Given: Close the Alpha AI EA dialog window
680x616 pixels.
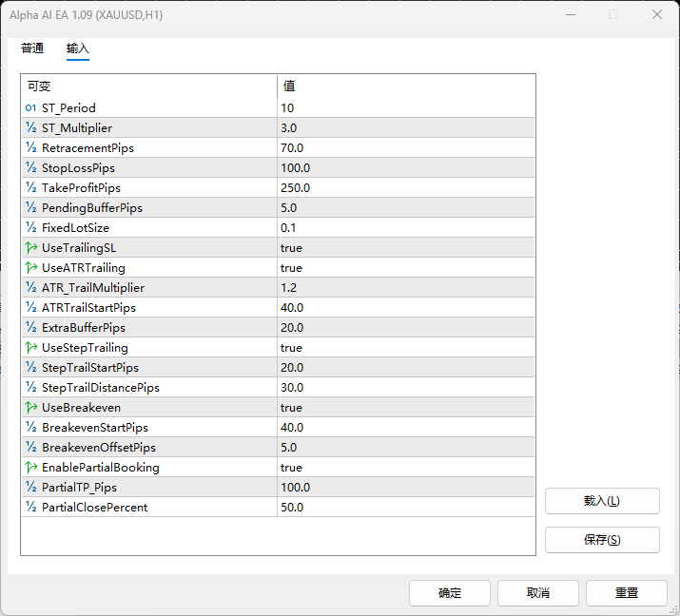Looking at the screenshot, I should point(656,15).
